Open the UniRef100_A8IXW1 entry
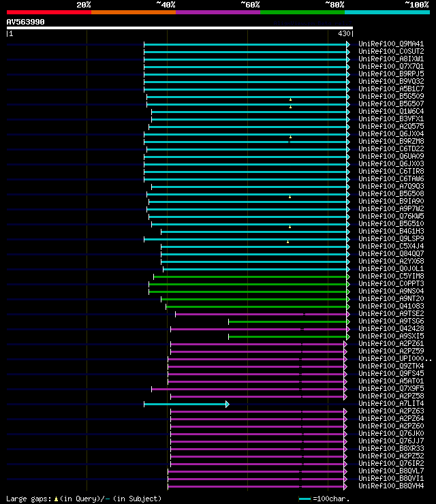This screenshot has height=504, width=436. 391,59
